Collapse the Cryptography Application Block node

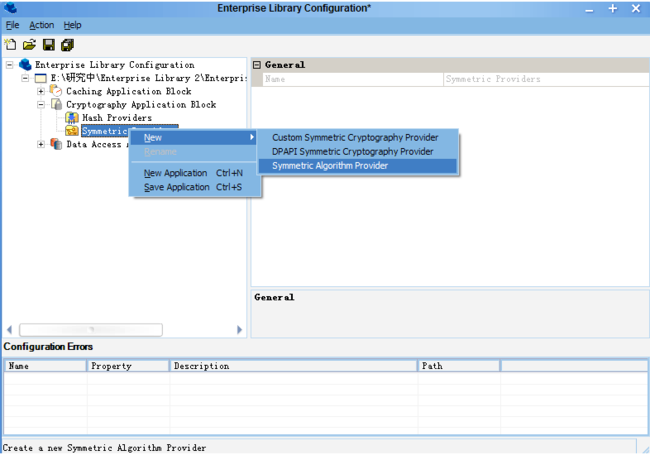(41, 104)
